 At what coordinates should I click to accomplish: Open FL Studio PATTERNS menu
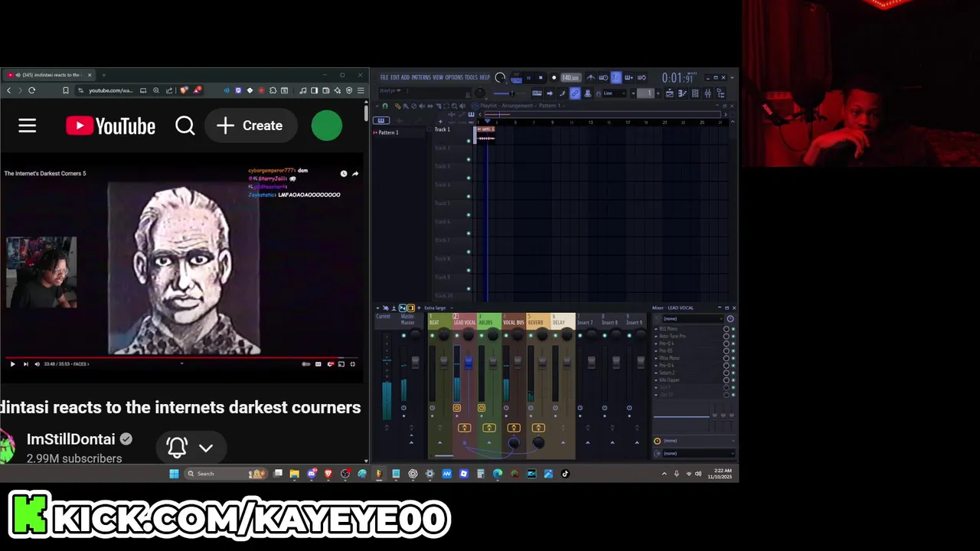(421, 77)
